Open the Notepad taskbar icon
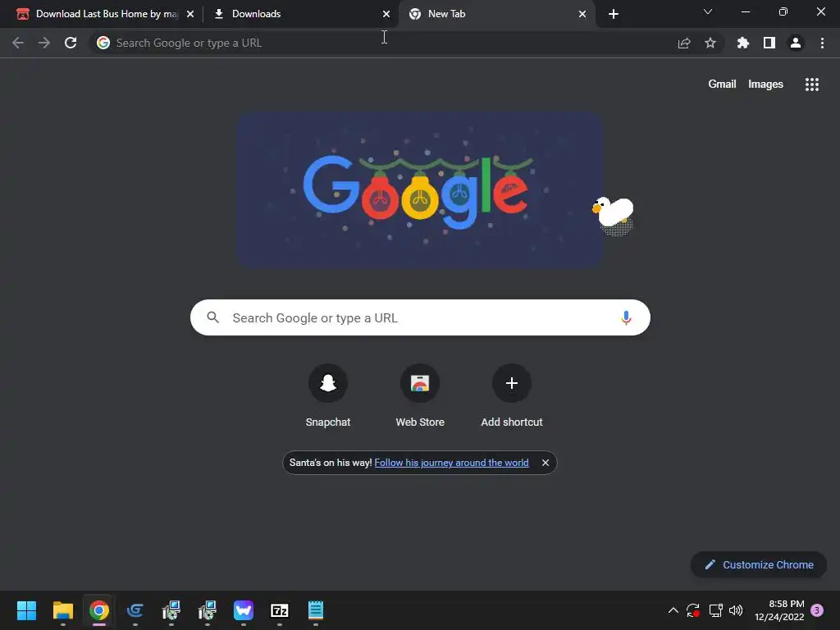The width and height of the screenshot is (840, 630). point(316,610)
